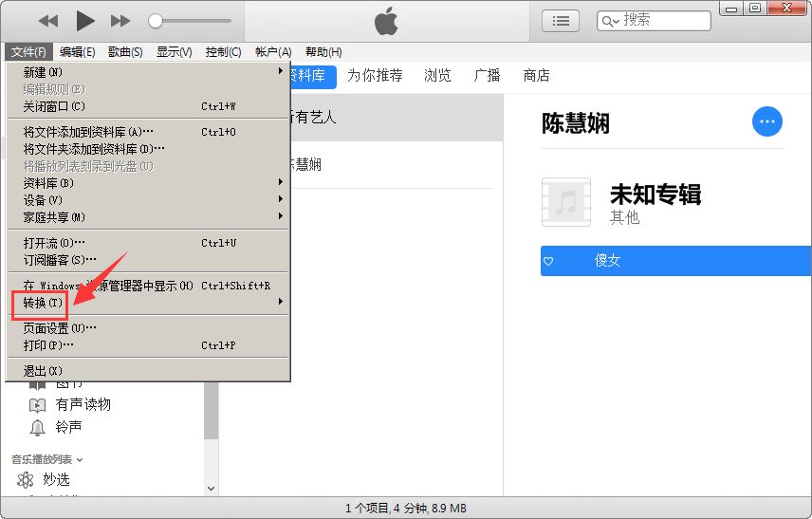This screenshot has width=812, height=519.
Task: Expand the 新建(N) submenu
Action: pyautogui.click(x=43, y=72)
